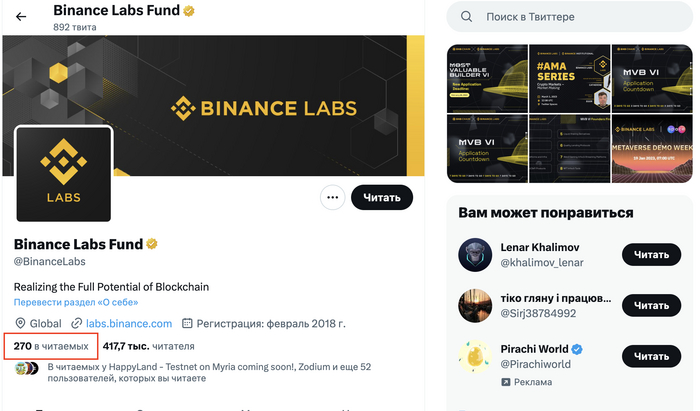700x411 pixels.
Task: Open the three-dots more options menu
Action: click(331, 197)
